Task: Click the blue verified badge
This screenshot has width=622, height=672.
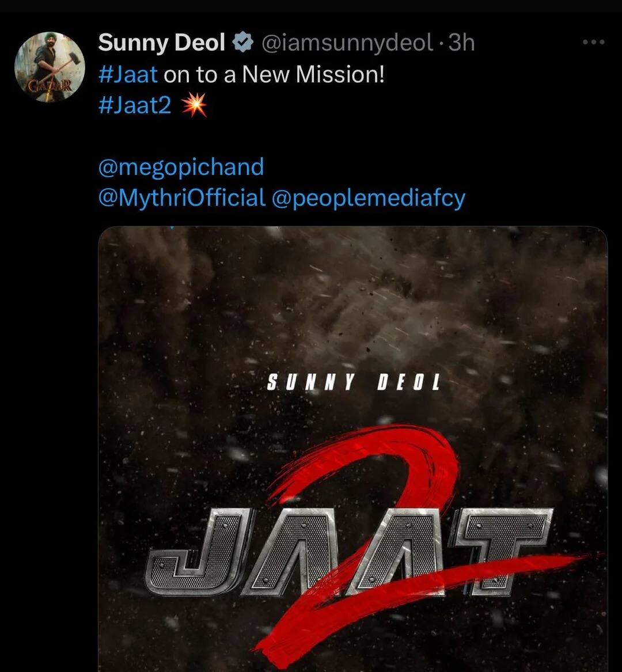Action: click(x=242, y=43)
